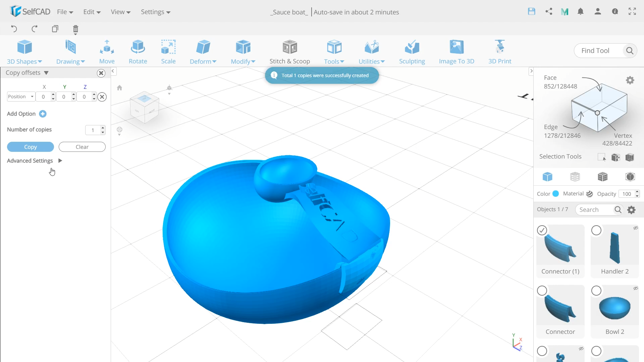Click the share icon

549,11
